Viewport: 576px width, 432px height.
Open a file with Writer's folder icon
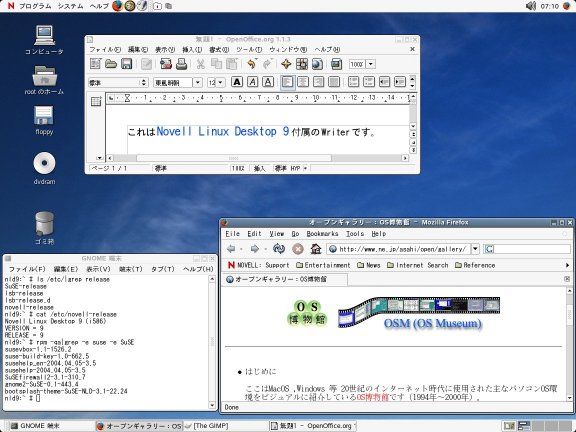click(x=111, y=64)
